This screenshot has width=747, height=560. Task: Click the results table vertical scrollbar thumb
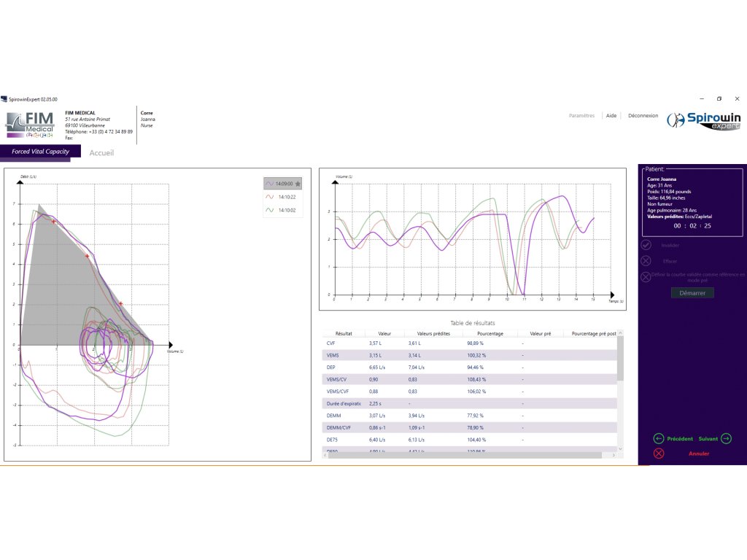pyautogui.click(x=620, y=358)
